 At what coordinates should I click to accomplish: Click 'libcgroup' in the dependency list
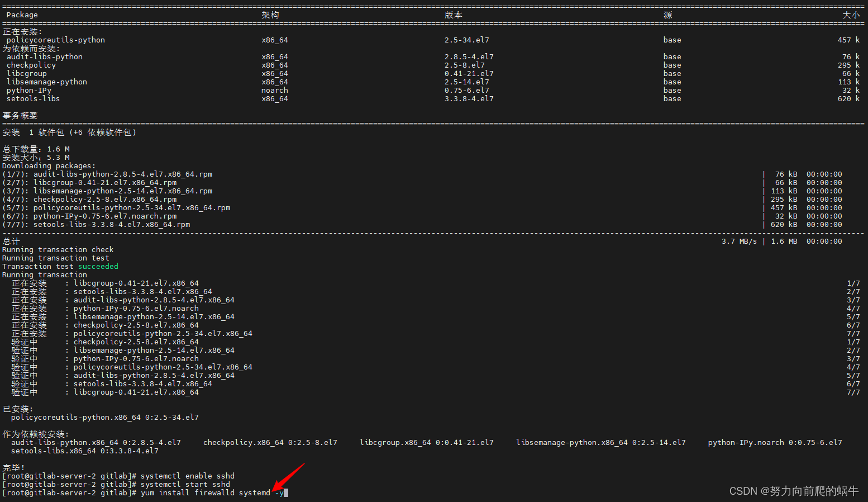click(x=27, y=74)
